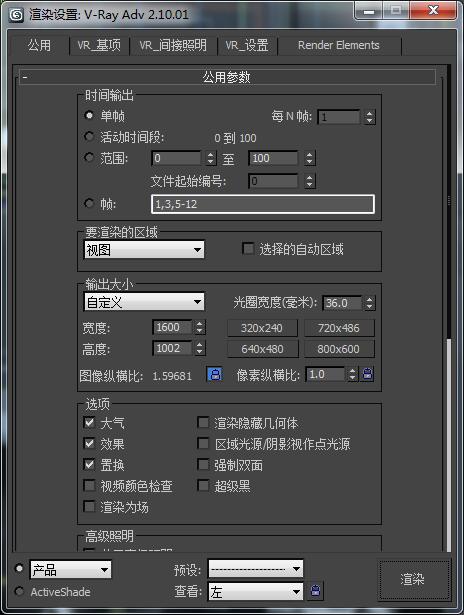
Task: Adjust the 高度 height spinner arrows
Action: click(x=200, y=348)
